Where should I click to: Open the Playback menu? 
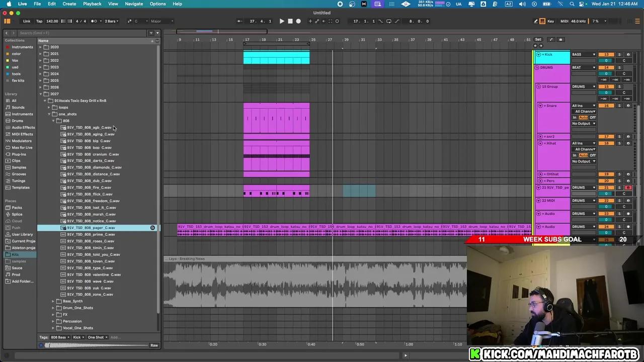coord(92,4)
